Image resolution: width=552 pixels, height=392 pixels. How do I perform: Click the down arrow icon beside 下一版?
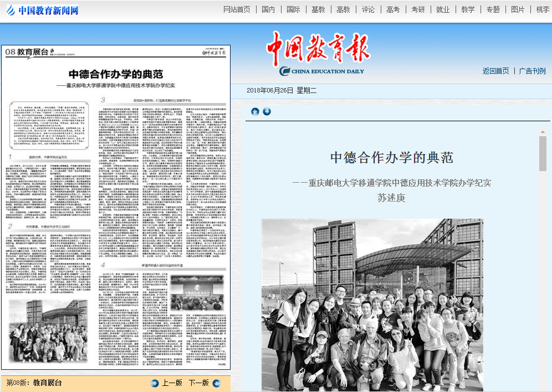pos(216,383)
